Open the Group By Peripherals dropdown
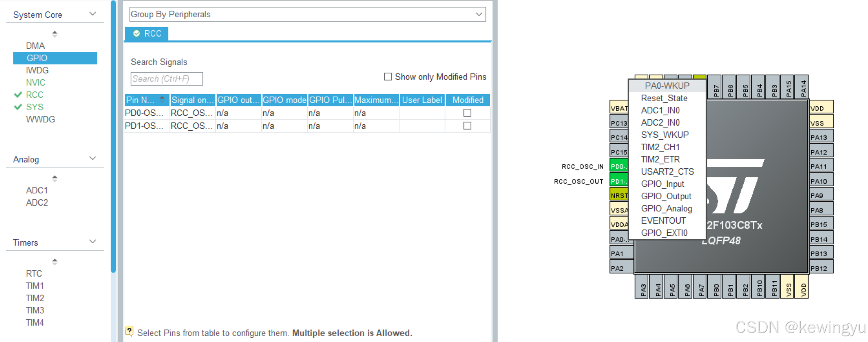This screenshot has width=868, height=342. point(308,14)
